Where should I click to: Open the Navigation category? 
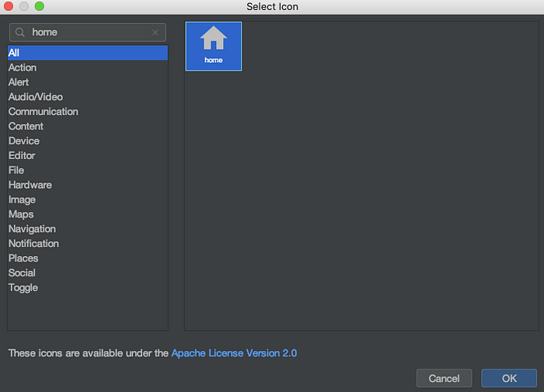point(88,229)
